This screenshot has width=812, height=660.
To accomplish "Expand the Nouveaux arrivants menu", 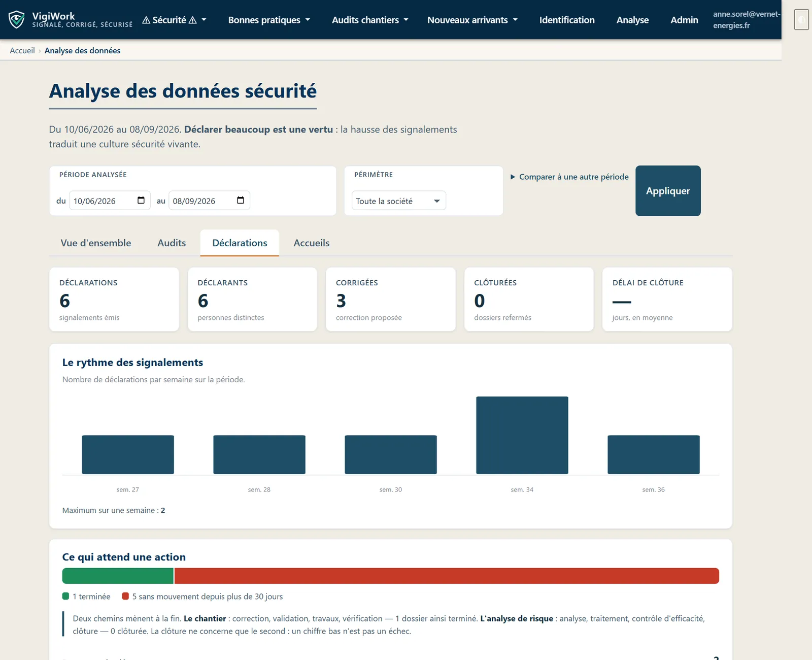I will pyautogui.click(x=472, y=20).
